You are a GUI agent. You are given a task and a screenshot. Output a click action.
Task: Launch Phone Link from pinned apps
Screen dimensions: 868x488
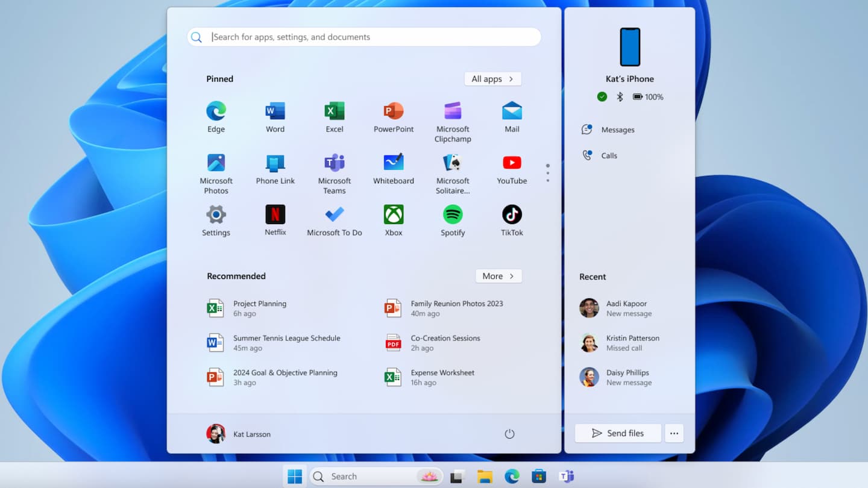(x=275, y=163)
